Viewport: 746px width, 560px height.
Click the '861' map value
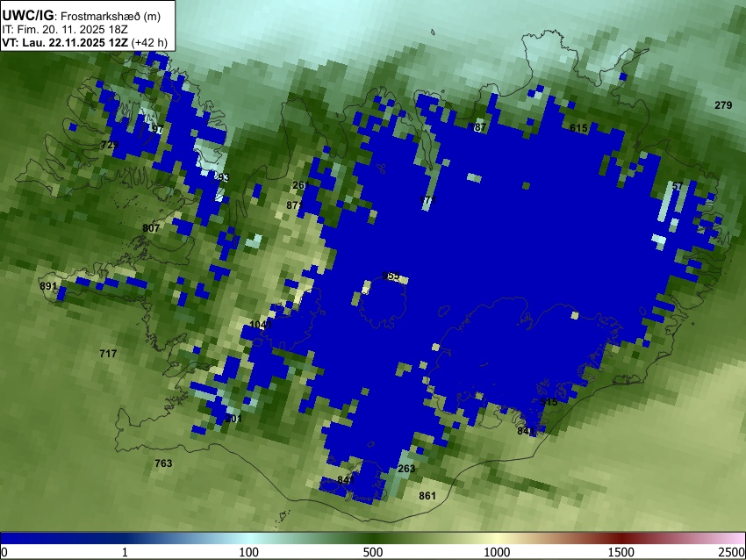tap(427, 496)
